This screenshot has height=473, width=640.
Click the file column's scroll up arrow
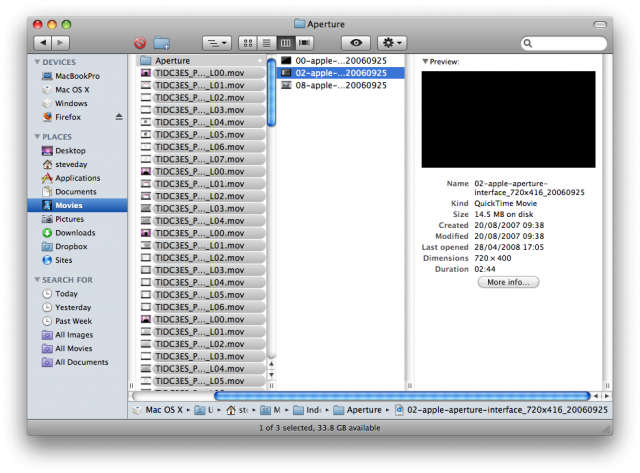pos(271,364)
